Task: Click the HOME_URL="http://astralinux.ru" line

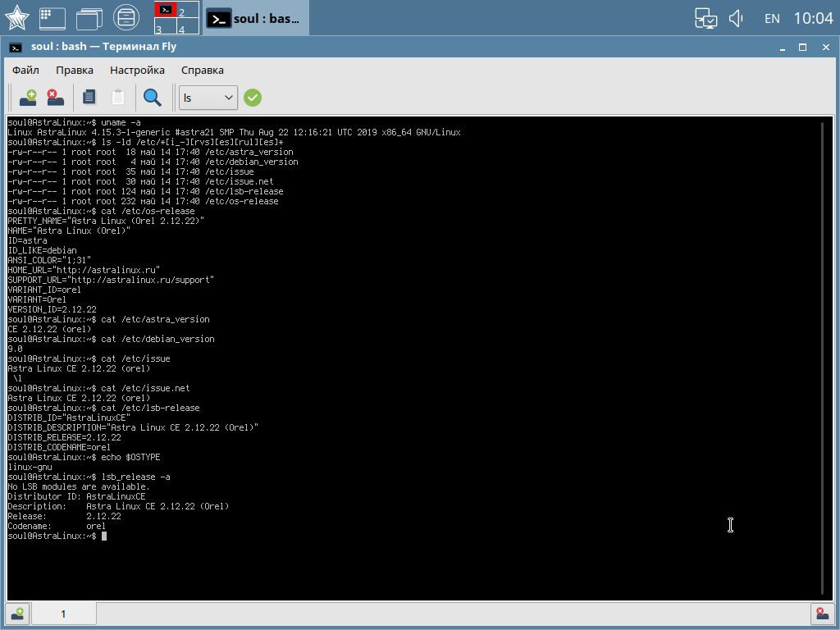Action: (x=84, y=270)
